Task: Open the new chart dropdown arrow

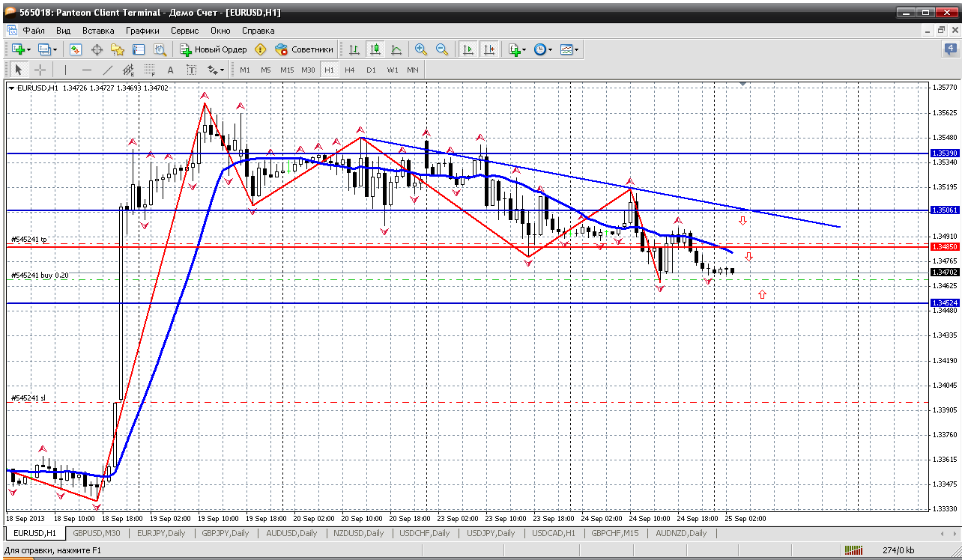Action: (29, 49)
